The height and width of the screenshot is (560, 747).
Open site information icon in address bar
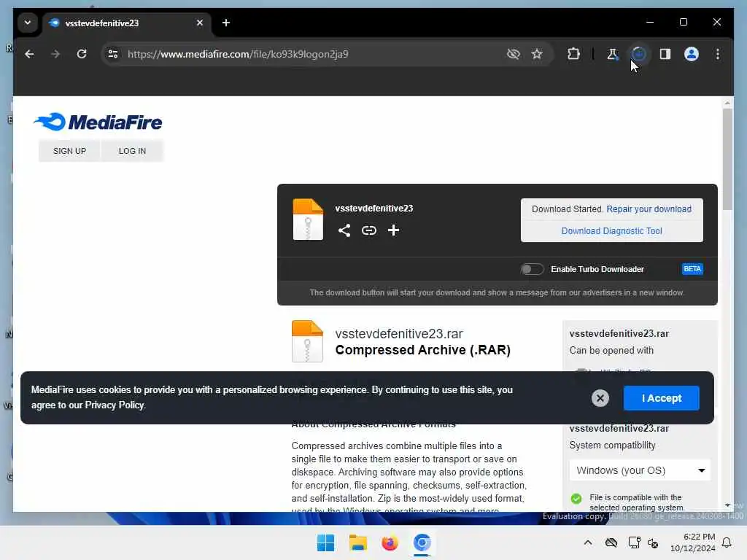[113, 54]
